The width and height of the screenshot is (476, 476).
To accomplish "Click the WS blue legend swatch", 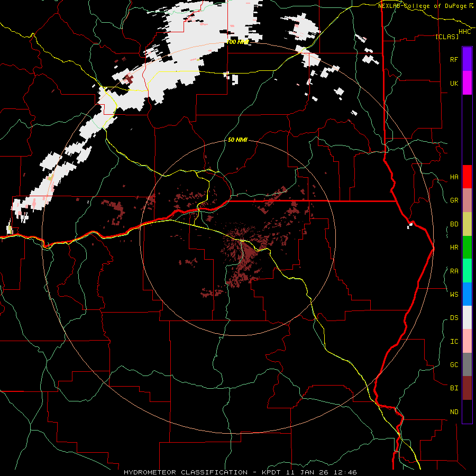I will click(467, 294).
